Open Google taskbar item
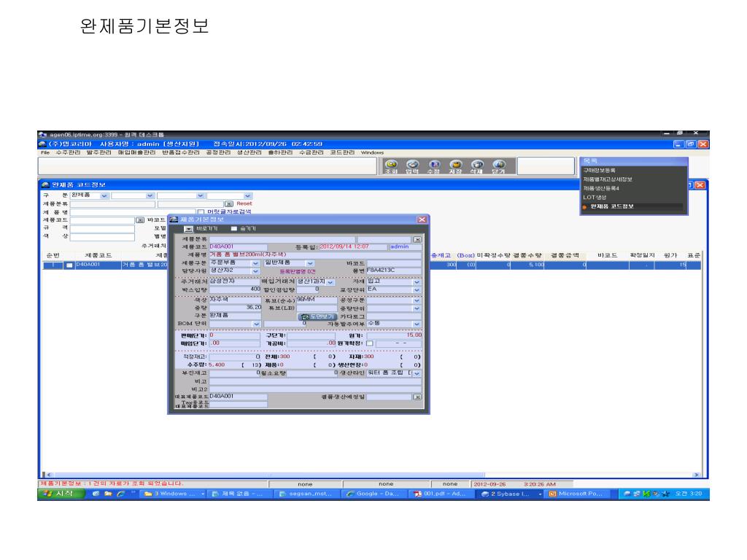The width and height of the screenshot is (747, 560). coord(374,494)
